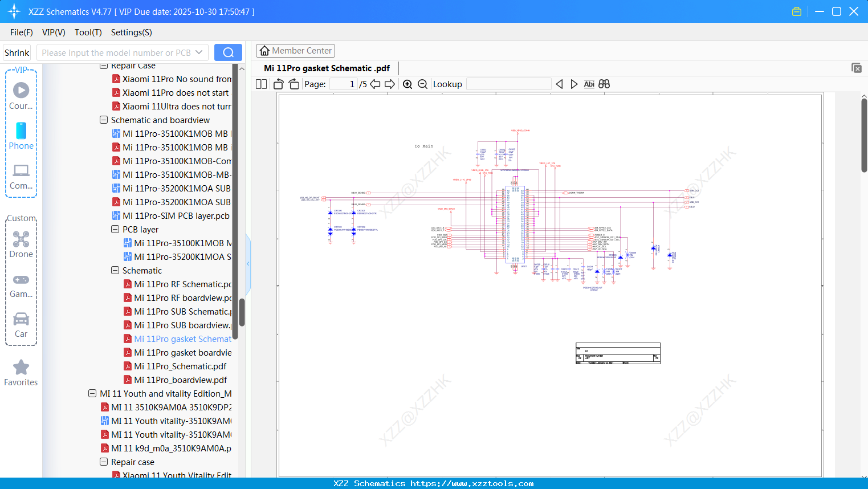
Task: Collapse the PCB layer tree branch
Action: coord(115,229)
